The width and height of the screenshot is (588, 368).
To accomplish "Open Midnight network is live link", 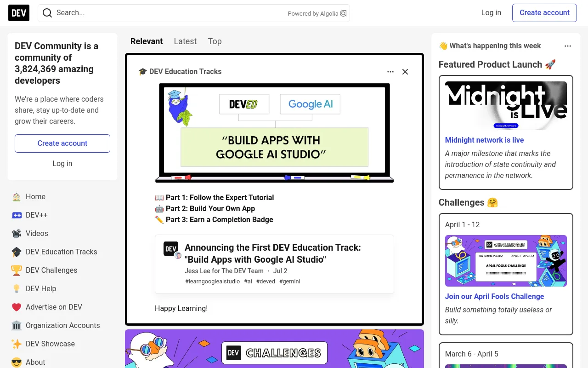I will pyautogui.click(x=484, y=140).
